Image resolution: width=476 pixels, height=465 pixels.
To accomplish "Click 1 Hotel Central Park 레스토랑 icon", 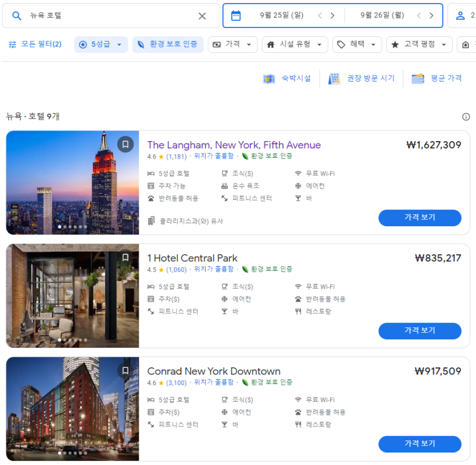I will click(298, 311).
